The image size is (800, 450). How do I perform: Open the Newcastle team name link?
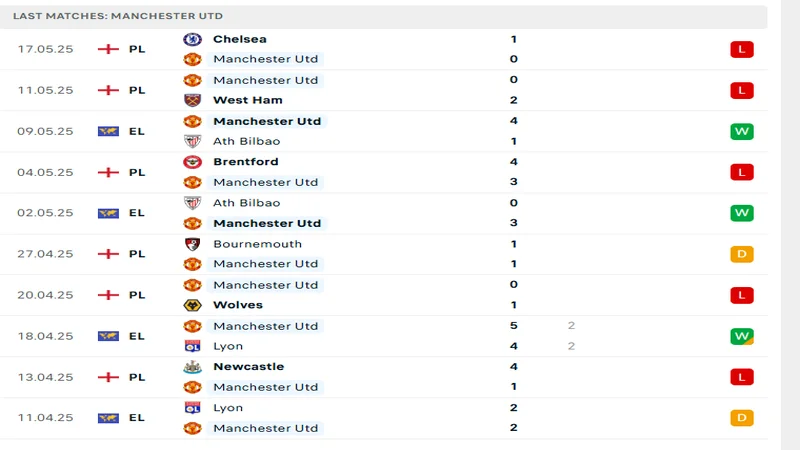(248, 367)
